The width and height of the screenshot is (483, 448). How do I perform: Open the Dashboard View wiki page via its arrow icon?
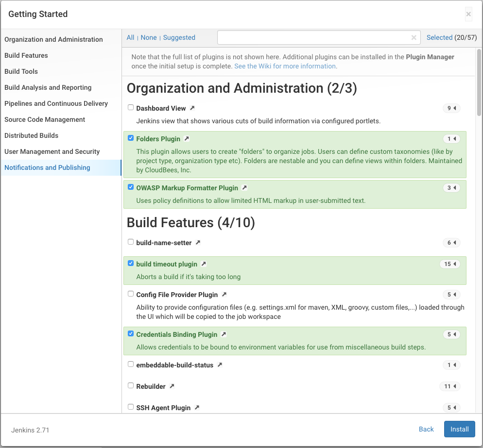coord(192,108)
